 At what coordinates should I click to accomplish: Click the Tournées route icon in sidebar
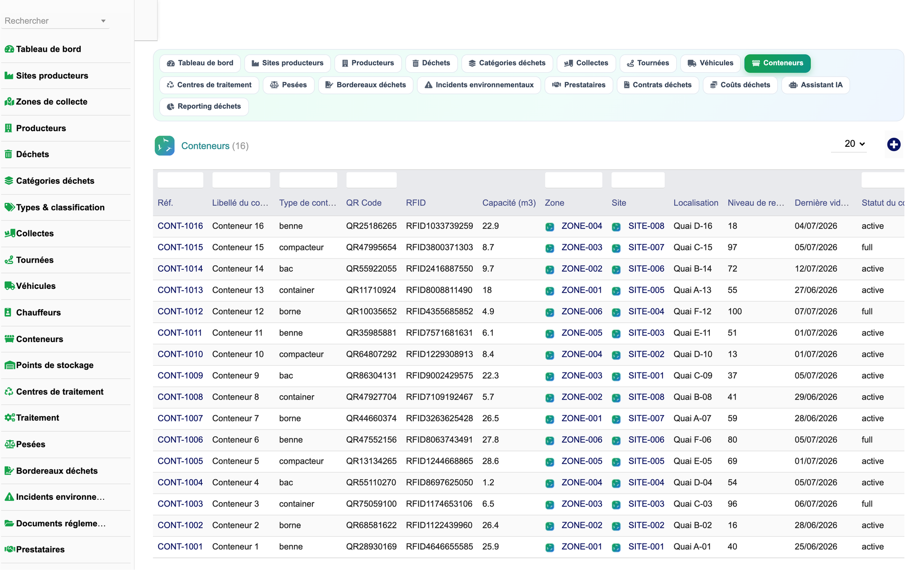click(9, 260)
